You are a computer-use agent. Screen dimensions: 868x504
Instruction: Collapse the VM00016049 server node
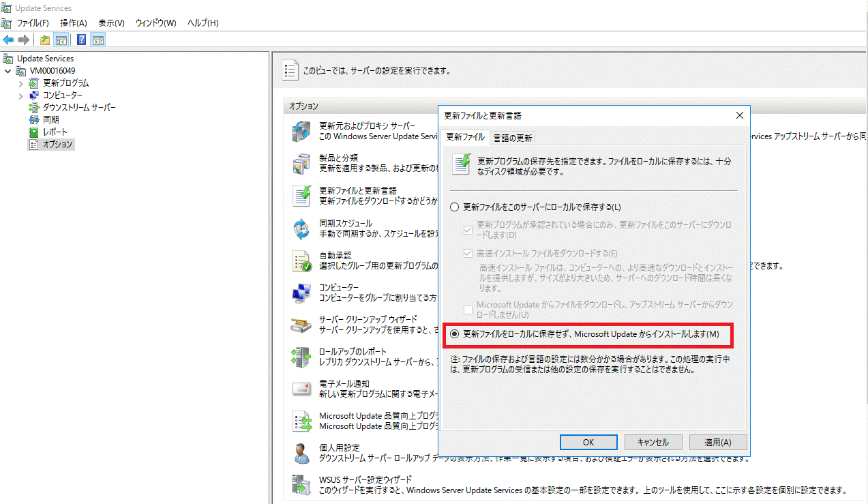(8, 71)
